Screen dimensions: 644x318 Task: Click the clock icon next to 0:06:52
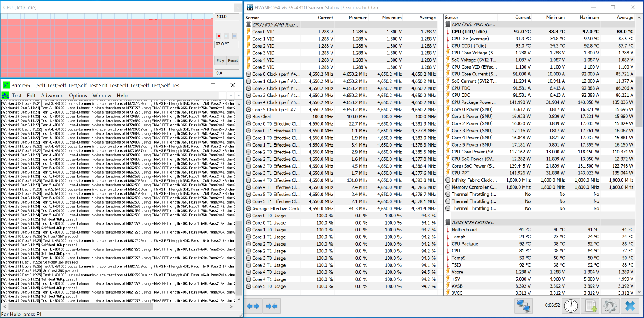coord(570,306)
